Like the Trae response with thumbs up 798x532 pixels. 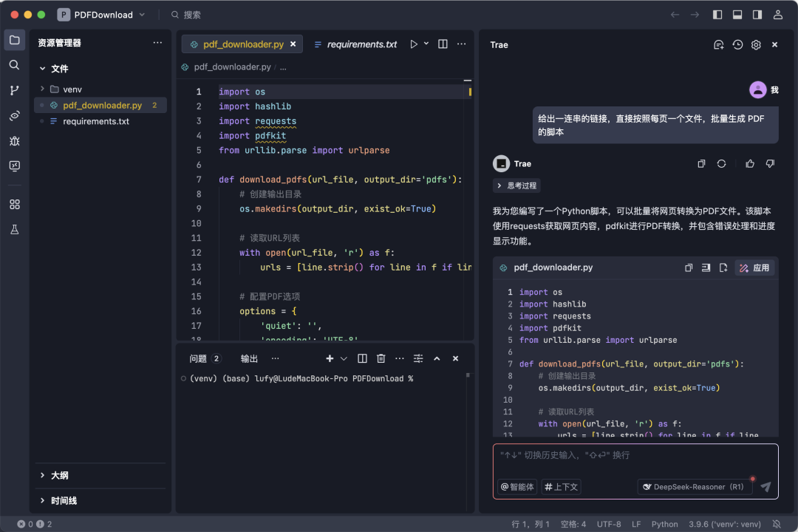click(750, 164)
